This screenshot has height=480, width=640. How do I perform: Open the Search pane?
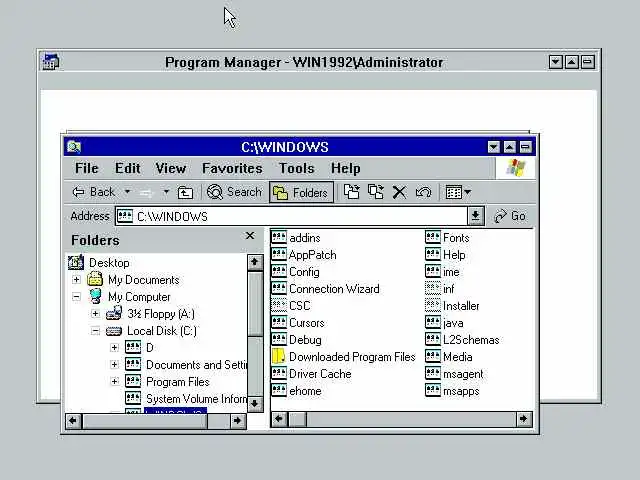coord(234,192)
